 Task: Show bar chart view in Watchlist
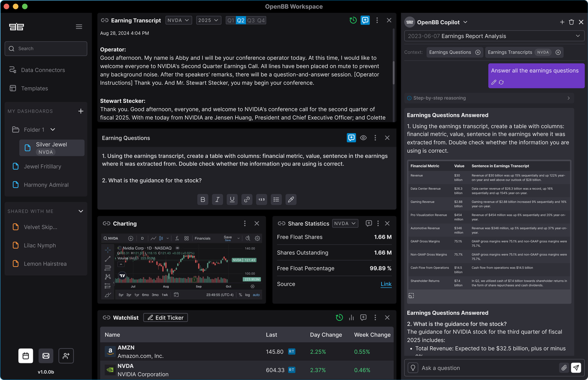point(351,317)
